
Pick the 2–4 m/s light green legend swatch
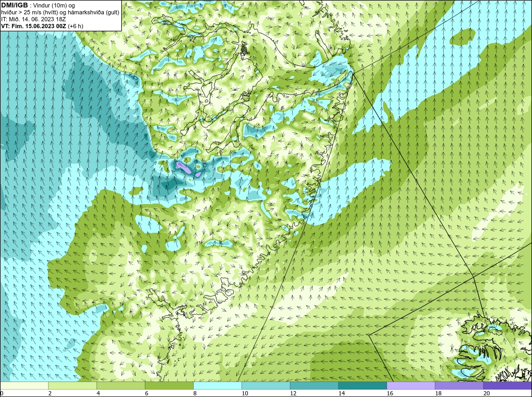[72, 385]
